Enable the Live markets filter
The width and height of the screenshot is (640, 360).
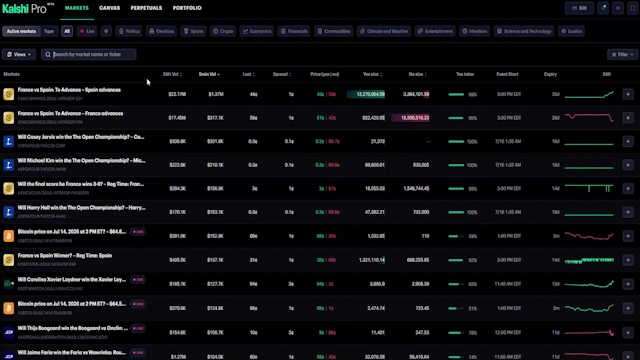[87, 31]
